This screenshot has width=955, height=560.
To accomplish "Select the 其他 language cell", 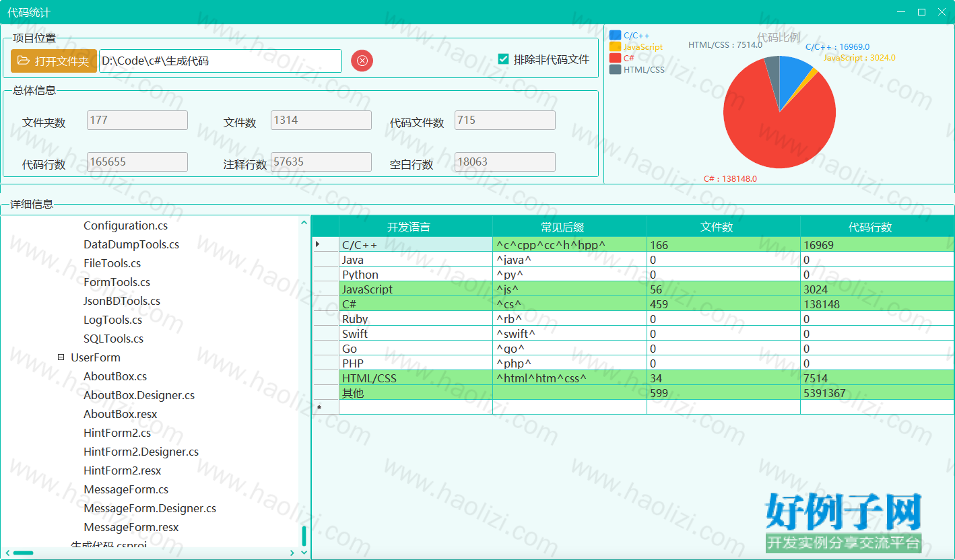I will click(416, 392).
